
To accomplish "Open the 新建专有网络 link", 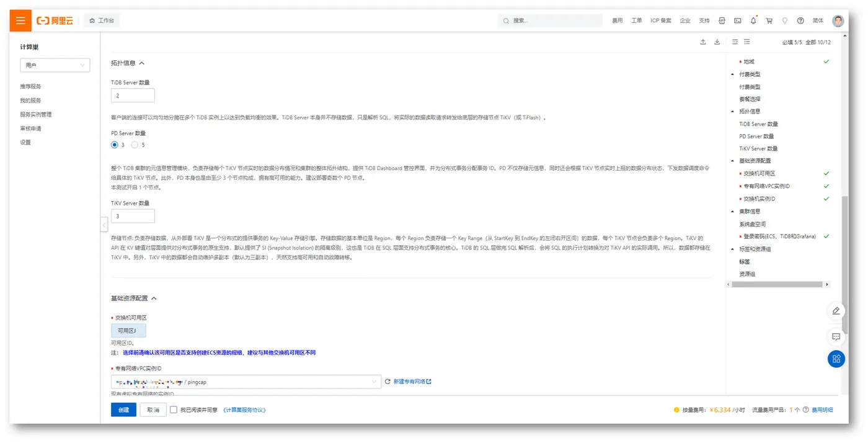I will click(x=412, y=382).
